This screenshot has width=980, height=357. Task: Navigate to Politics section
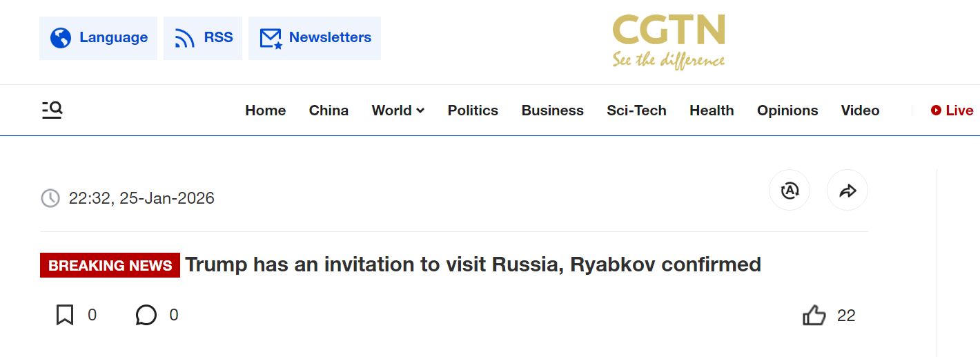point(473,110)
